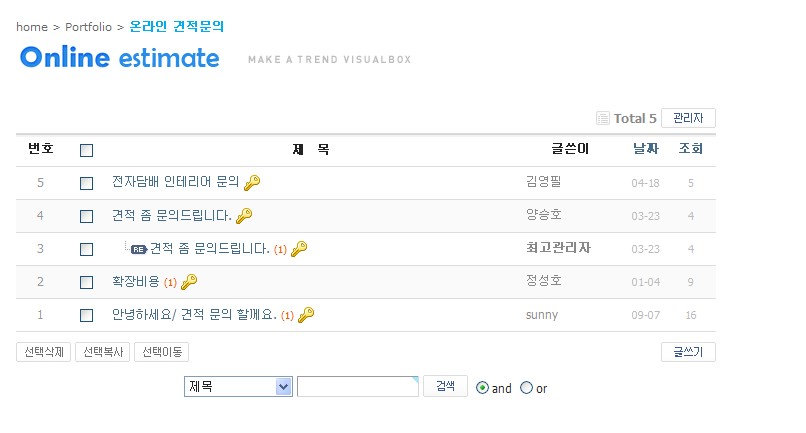This screenshot has width=806, height=433.
Task: Check the box for post number 5
Action: 86,183
